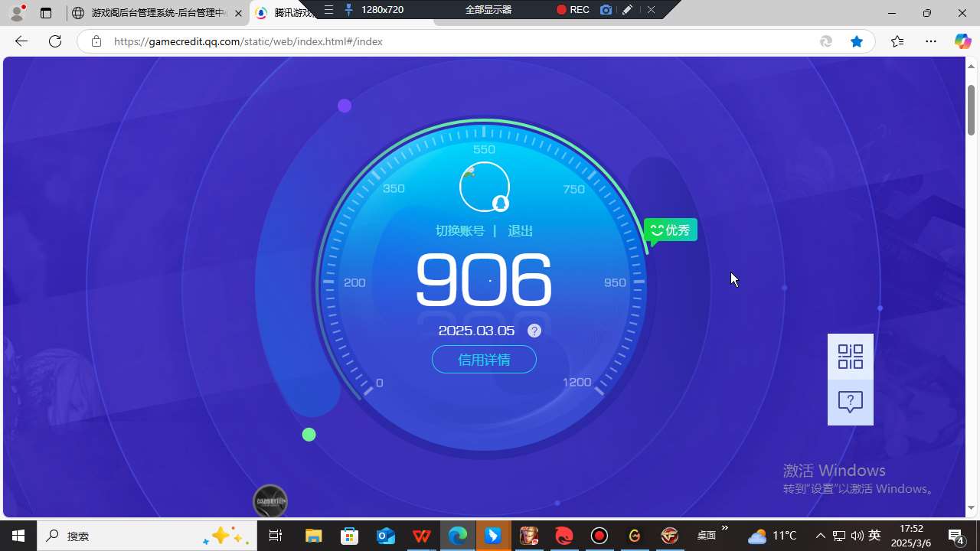
Task: Click the user avatar circle in the gauge
Action: (485, 187)
